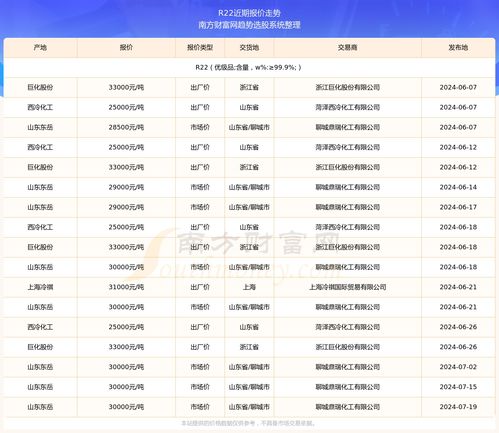Click 浙江省 in the 2024-06-12 row
Screen dimensions: 499x433
(249, 167)
